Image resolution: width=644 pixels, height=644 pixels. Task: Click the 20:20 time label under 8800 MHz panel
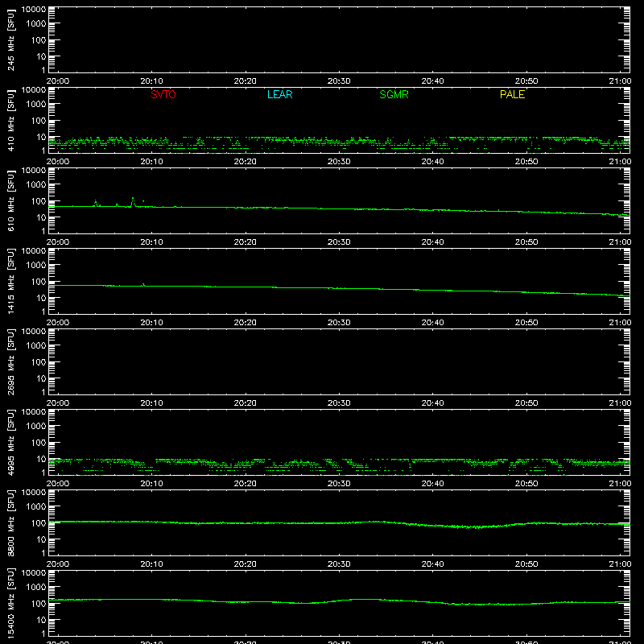pos(246,564)
